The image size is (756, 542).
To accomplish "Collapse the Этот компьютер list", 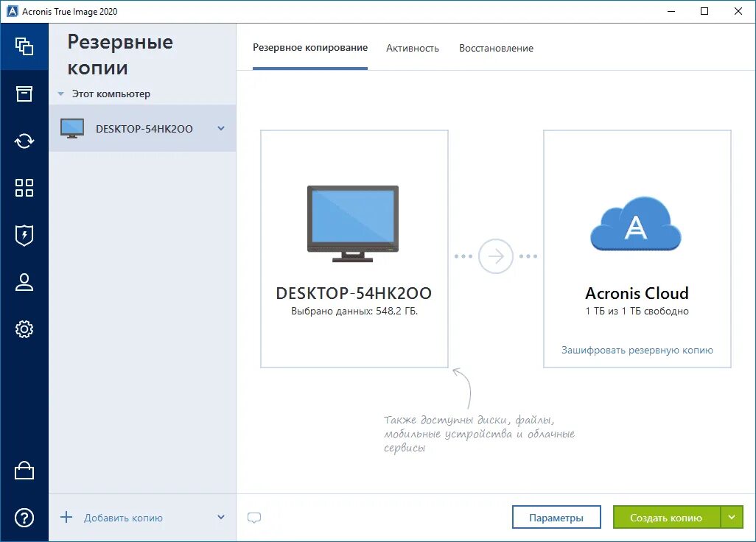I will [x=60, y=94].
